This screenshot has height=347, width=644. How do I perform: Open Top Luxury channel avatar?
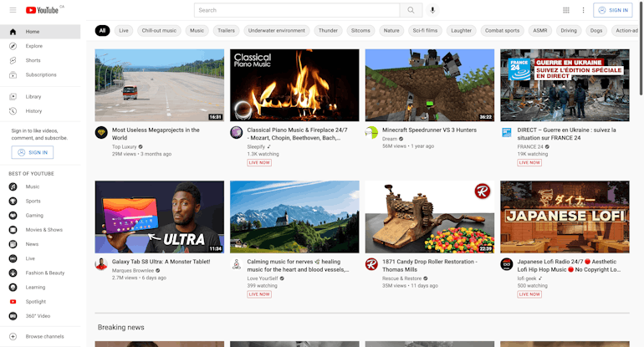[101, 133]
